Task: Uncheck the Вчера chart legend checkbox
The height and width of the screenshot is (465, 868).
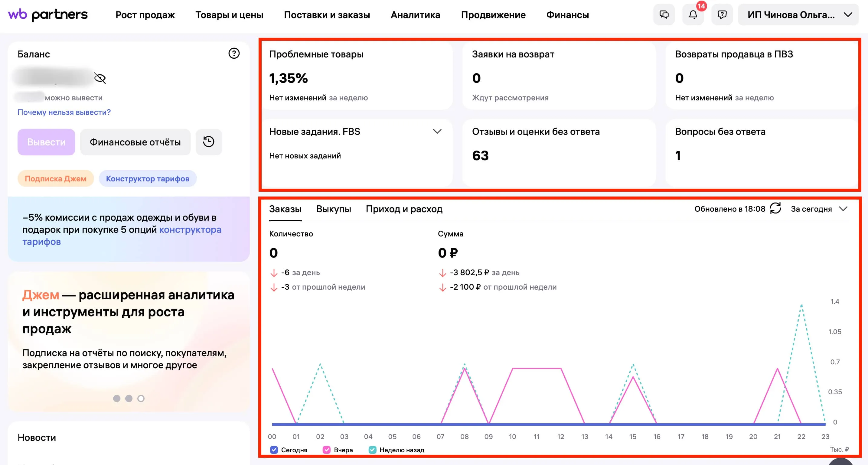Action: point(327,450)
